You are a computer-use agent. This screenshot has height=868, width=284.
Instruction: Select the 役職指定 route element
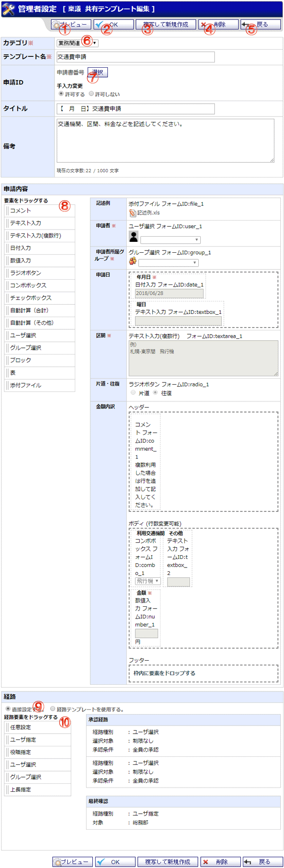pyautogui.click(x=38, y=752)
